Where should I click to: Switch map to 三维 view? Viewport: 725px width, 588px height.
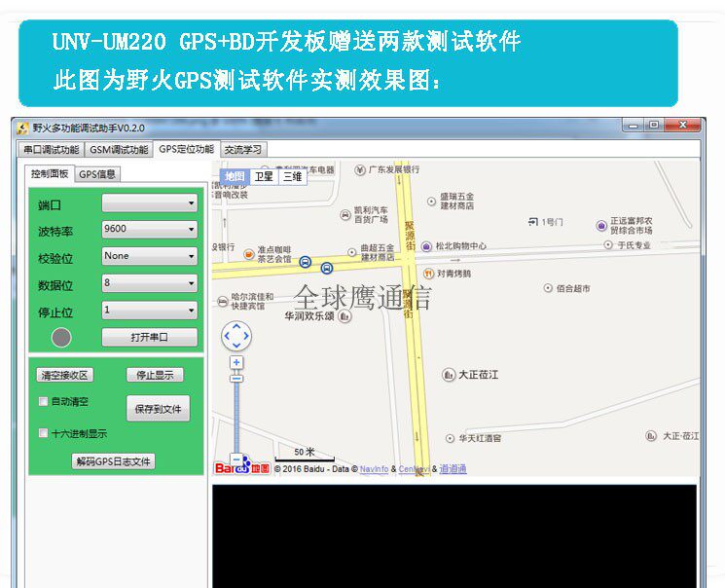tap(292, 176)
